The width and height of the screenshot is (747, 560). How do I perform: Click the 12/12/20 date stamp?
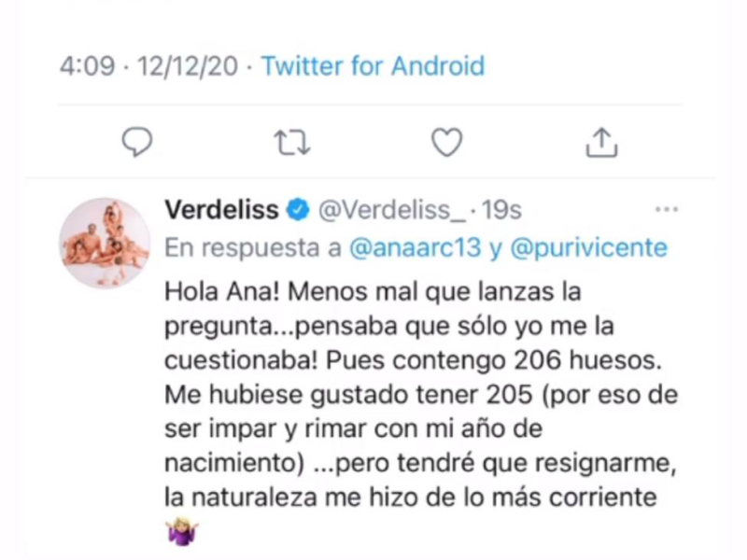coord(188,65)
